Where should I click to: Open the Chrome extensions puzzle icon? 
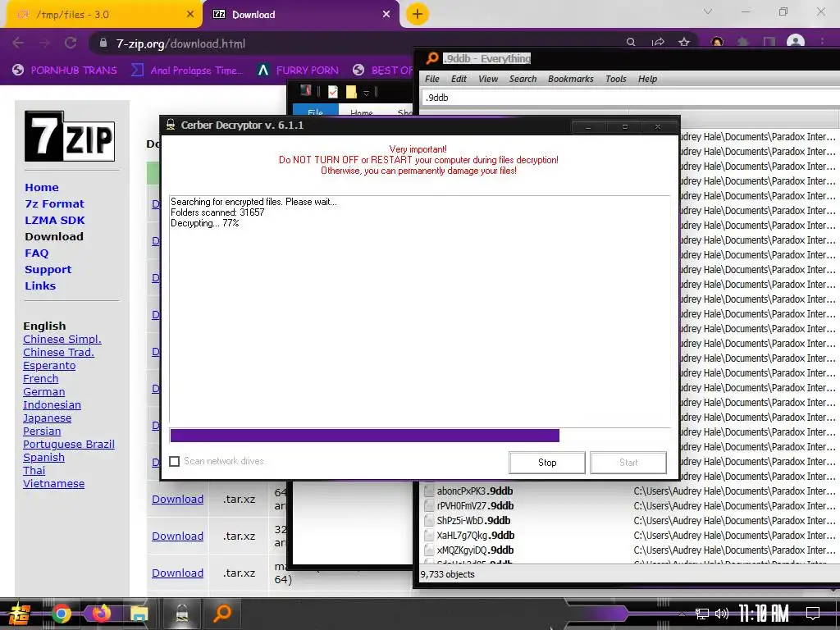tap(743, 42)
